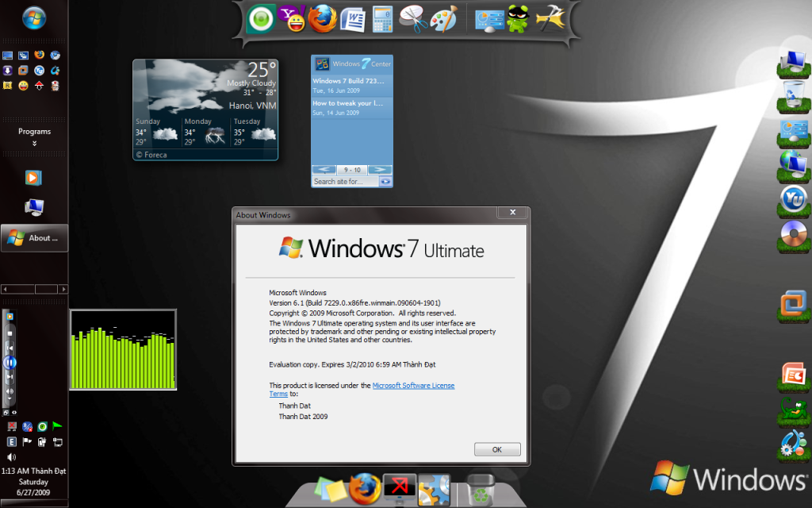Open the Snipping Tool in top dock
812x508 pixels.
(412, 20)
